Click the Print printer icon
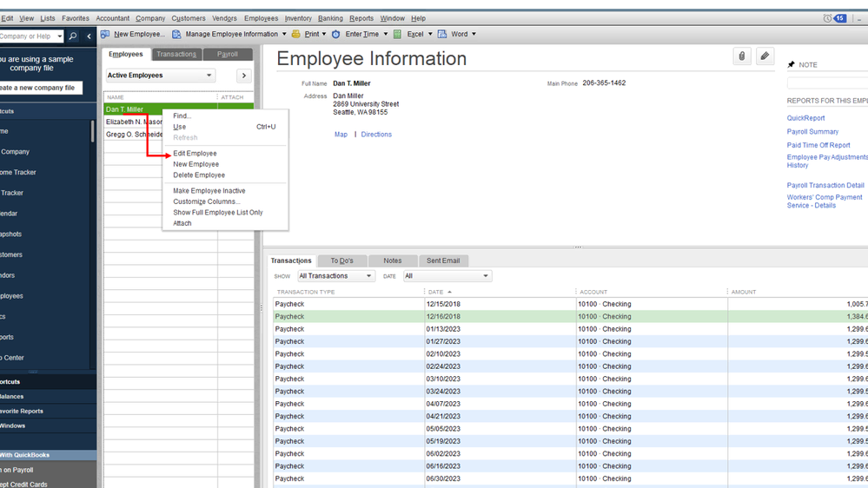Viewport: 868px width, 488px height. 296,35
